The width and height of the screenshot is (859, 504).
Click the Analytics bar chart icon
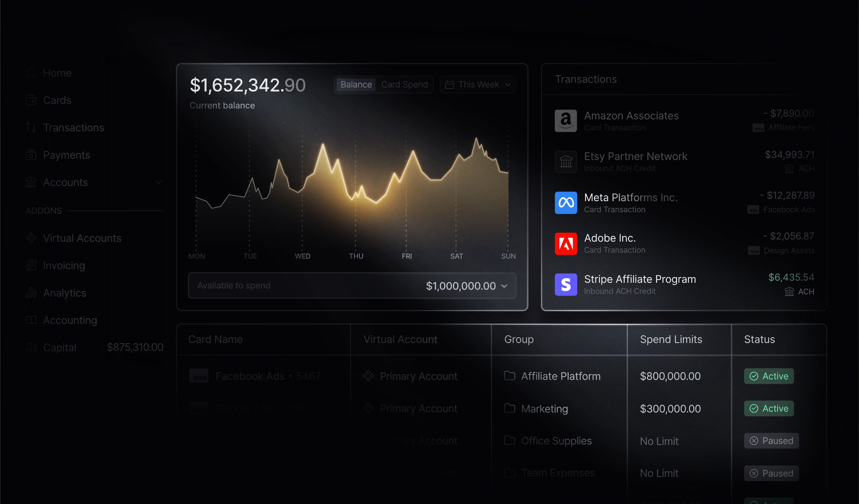pos(31,293)
